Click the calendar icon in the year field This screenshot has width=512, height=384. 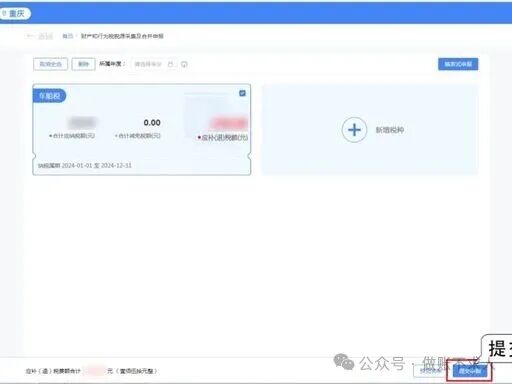click(170, 64)
